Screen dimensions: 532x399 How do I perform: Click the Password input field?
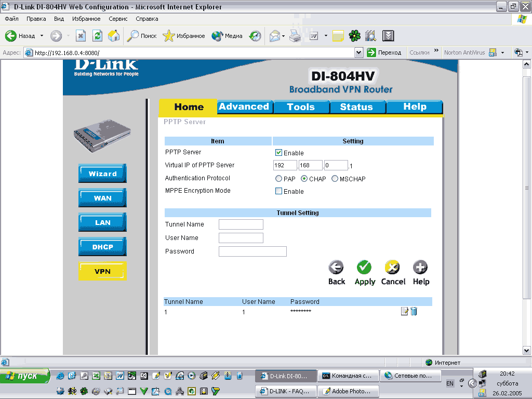[x=253, y=251]
